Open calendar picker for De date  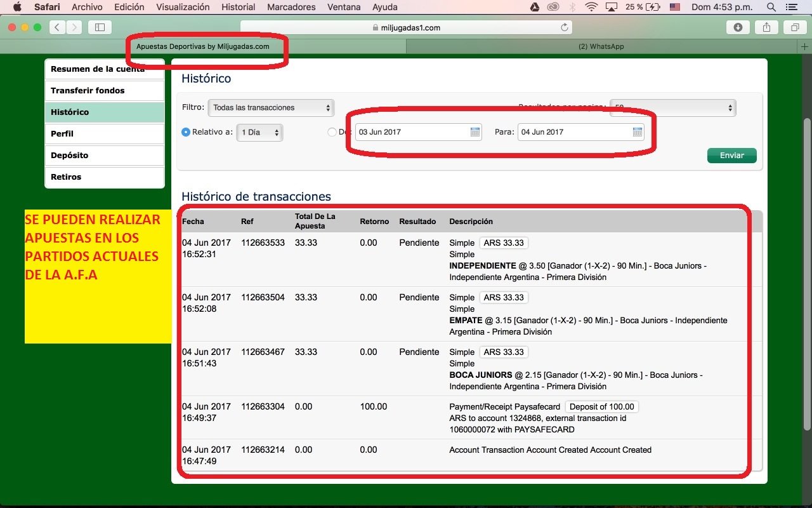(x=475, y=132)
